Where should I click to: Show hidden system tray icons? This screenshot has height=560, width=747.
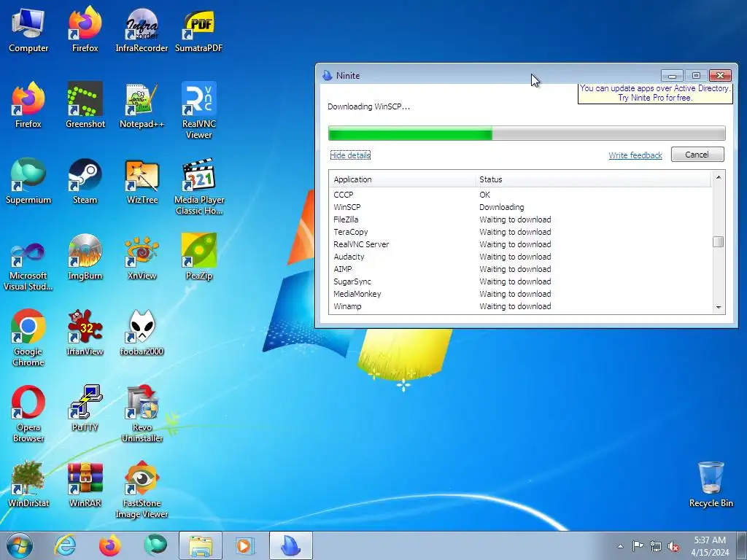(x=620, y=546)
